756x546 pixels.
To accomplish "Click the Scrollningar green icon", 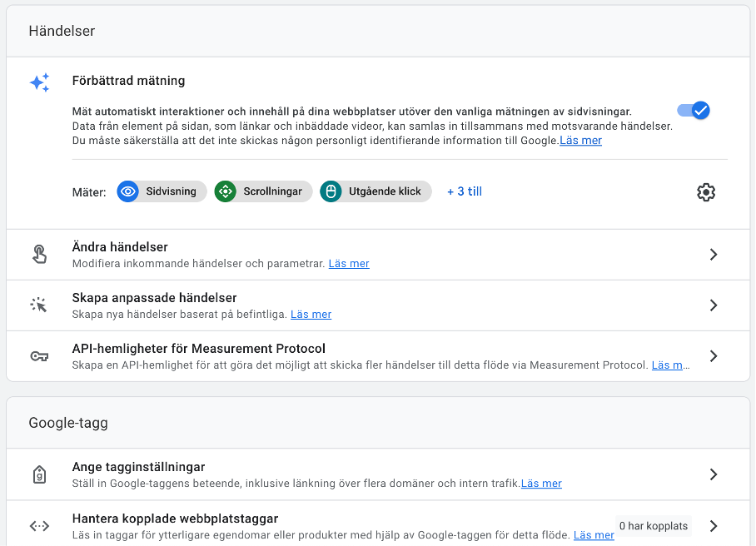I will click(225, 191).
